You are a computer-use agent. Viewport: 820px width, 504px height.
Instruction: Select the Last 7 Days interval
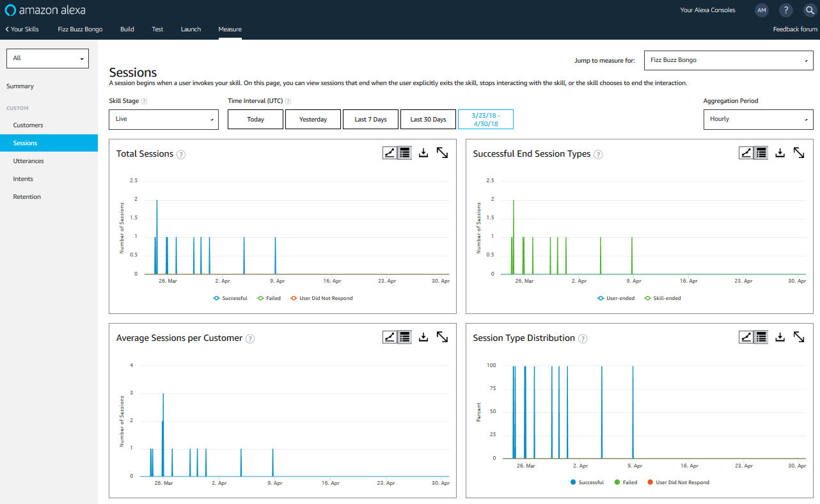click(x=371, y=120)
